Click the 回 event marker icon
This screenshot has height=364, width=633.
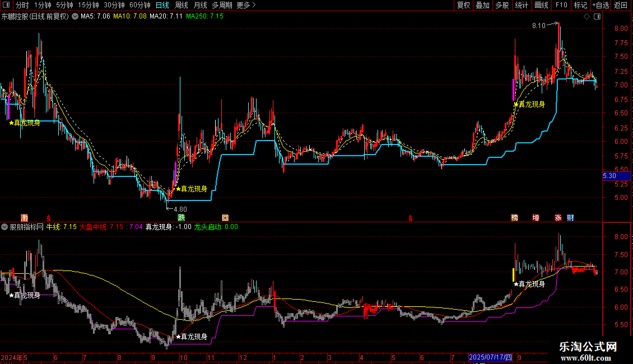click(x=225, y=218)
